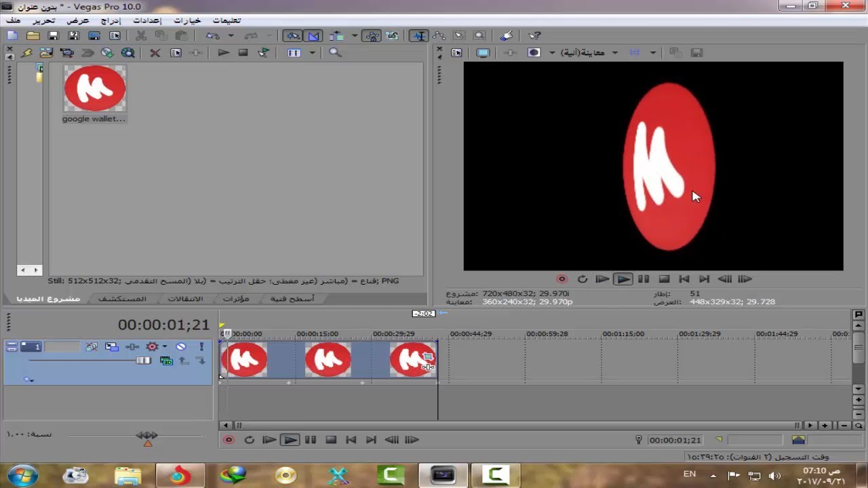Open the compositing mode button on track 1
This screenshot has width=868, height=488.
166,361
